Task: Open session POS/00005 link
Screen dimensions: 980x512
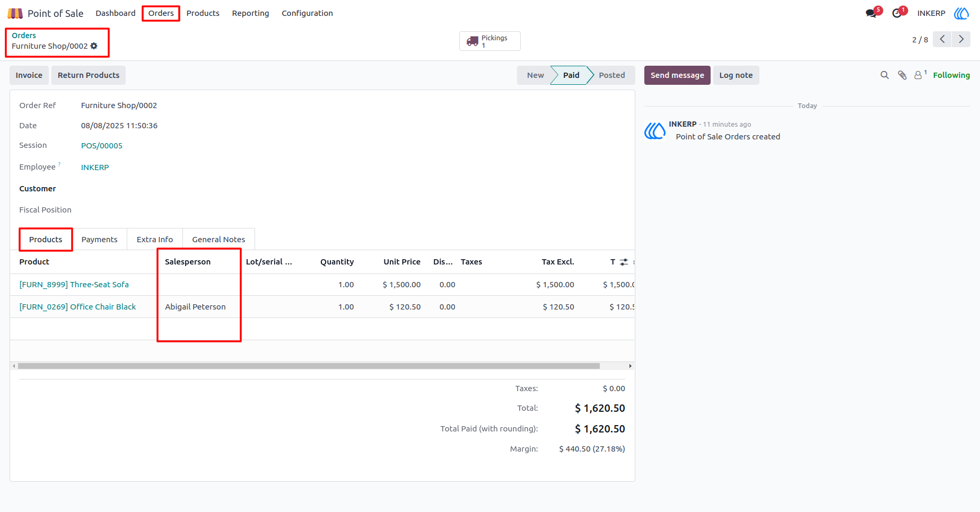Action: tap(102, 146)
